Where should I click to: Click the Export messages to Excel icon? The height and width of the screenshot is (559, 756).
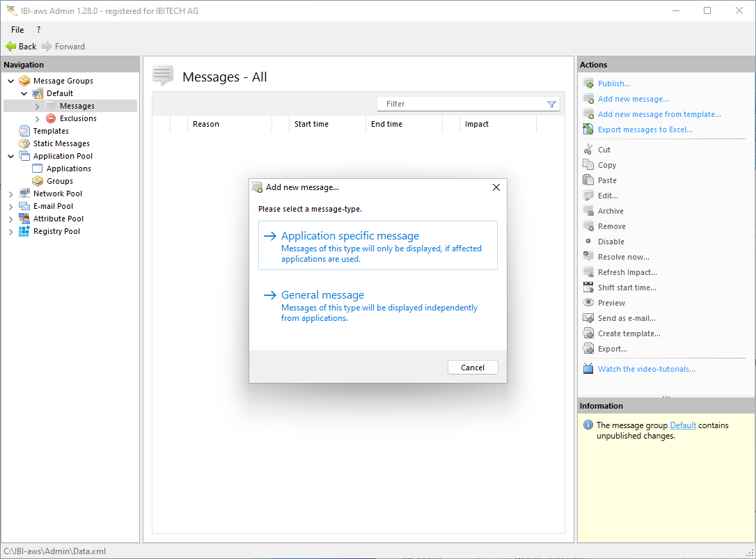pos(588,129)
